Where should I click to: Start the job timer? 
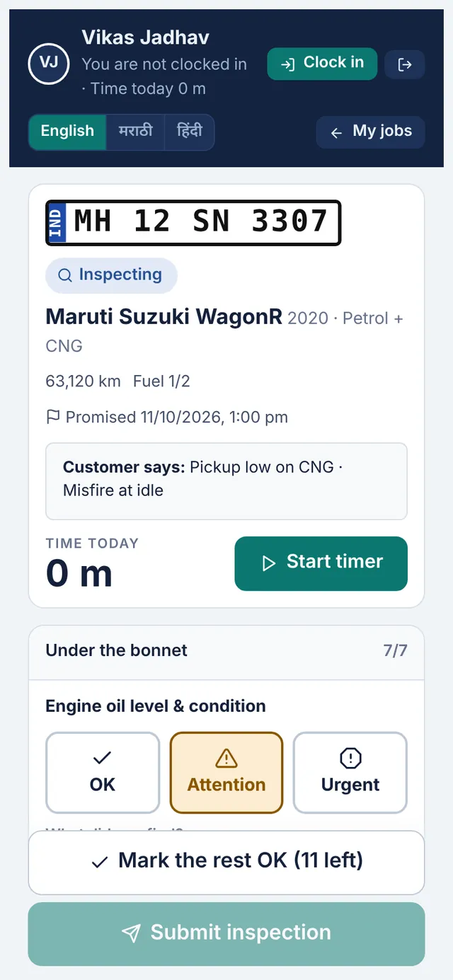pos(321,563)
